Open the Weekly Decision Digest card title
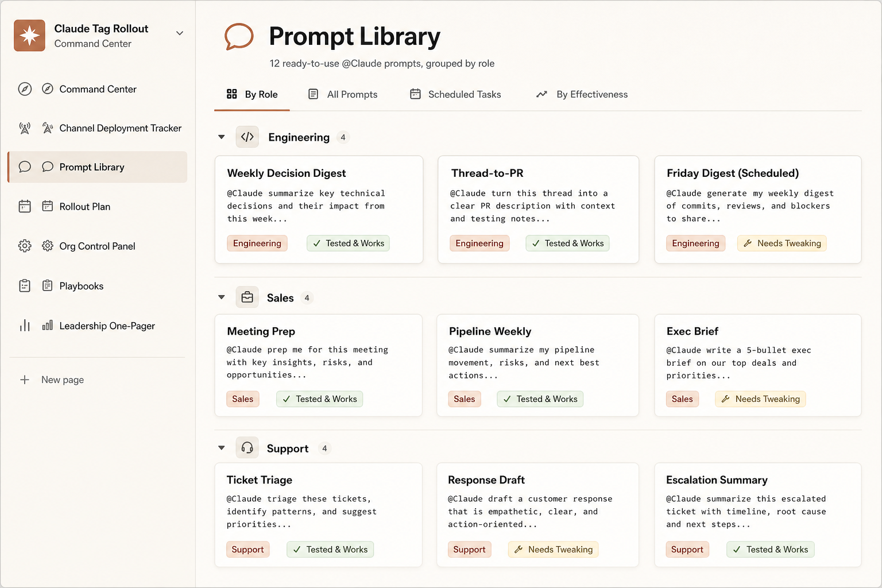The width and height of the screenshot is (882, 588). click(287, 173)
